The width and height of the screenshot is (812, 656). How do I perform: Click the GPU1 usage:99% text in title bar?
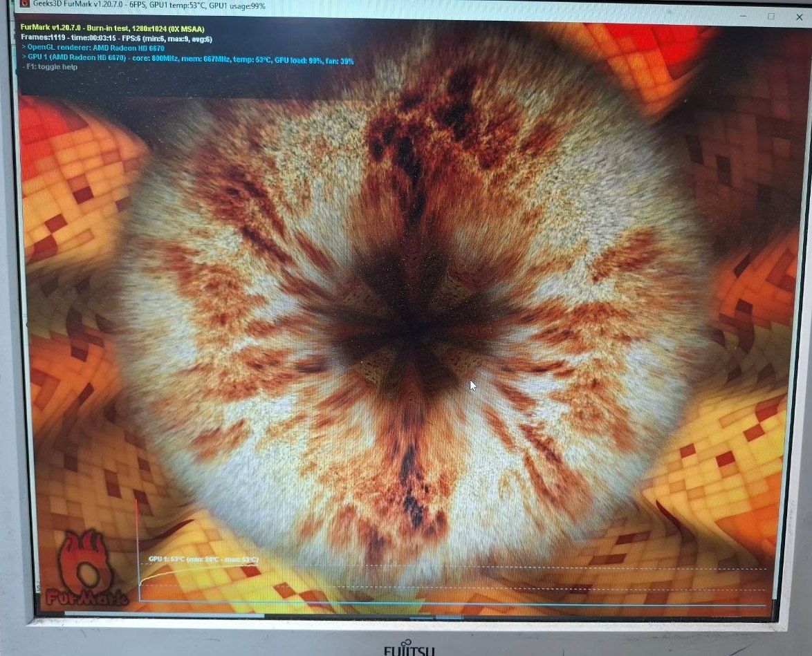(x=237, y=6)
